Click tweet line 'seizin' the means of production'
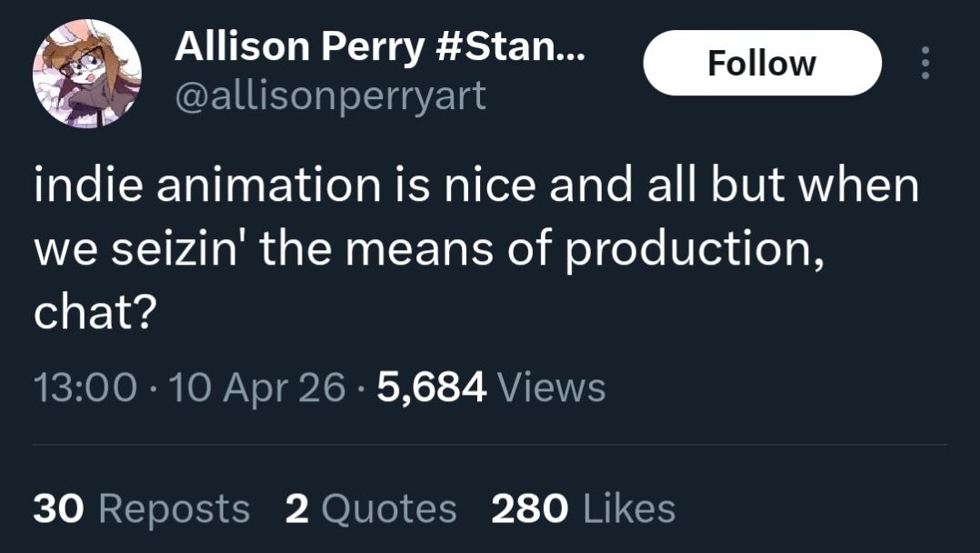Viewport: 980px width, 553px height. pos(429,248)
